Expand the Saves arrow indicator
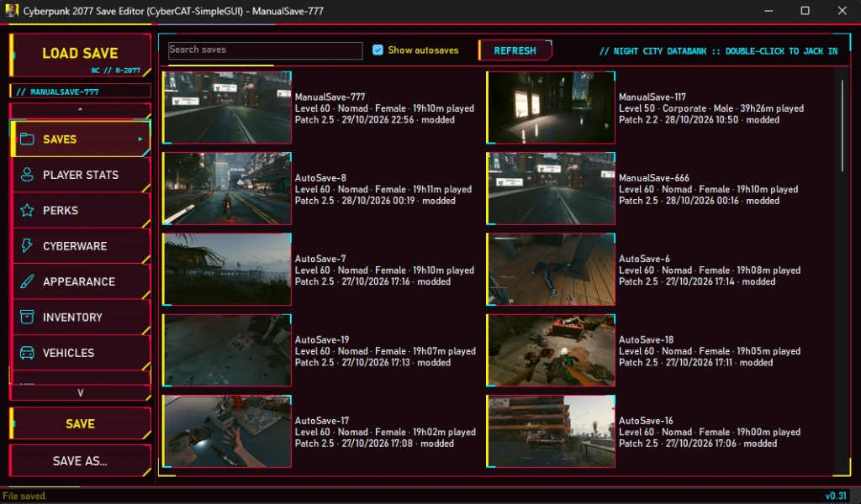 (x=140, y=139)
